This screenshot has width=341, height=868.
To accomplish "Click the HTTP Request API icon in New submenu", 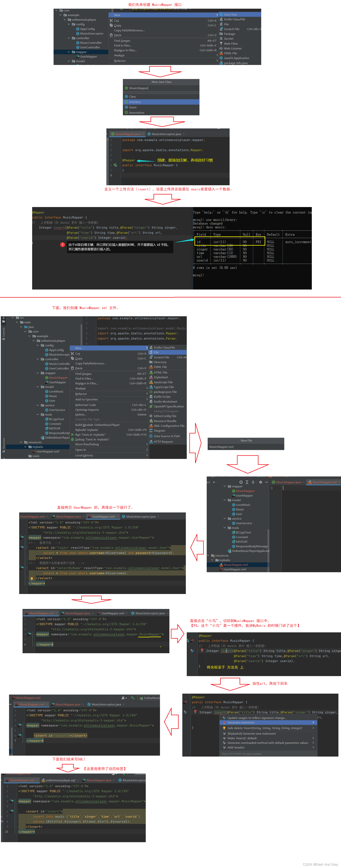I will (x=151, y=442).
